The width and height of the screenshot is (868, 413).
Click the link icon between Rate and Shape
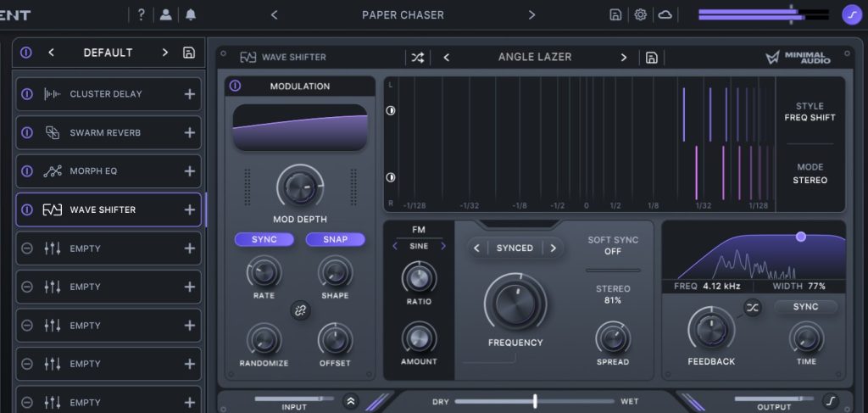(299, 310)
